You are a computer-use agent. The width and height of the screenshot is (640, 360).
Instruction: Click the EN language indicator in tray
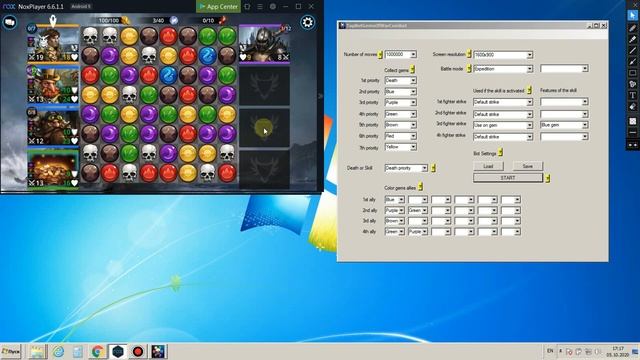point(550,351)
